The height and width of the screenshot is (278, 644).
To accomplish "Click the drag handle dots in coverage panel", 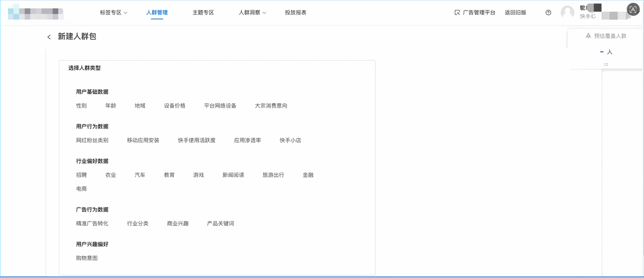I will [x=606, y=64].
